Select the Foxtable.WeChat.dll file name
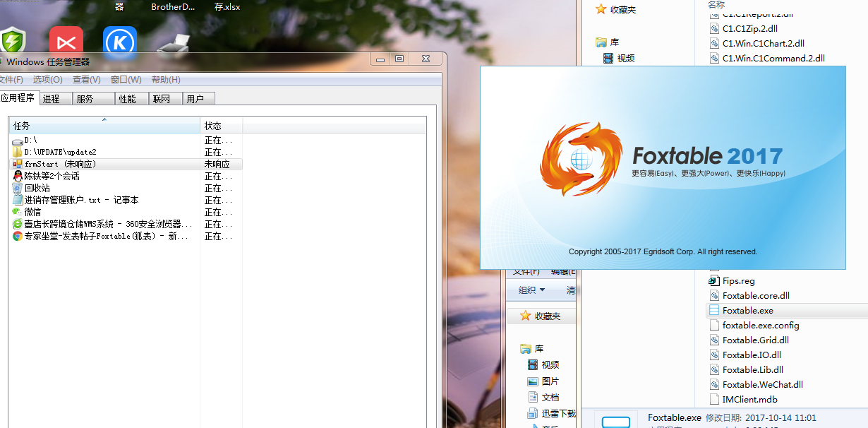Screen dimensions: 868x428 (x=763, y=385)
